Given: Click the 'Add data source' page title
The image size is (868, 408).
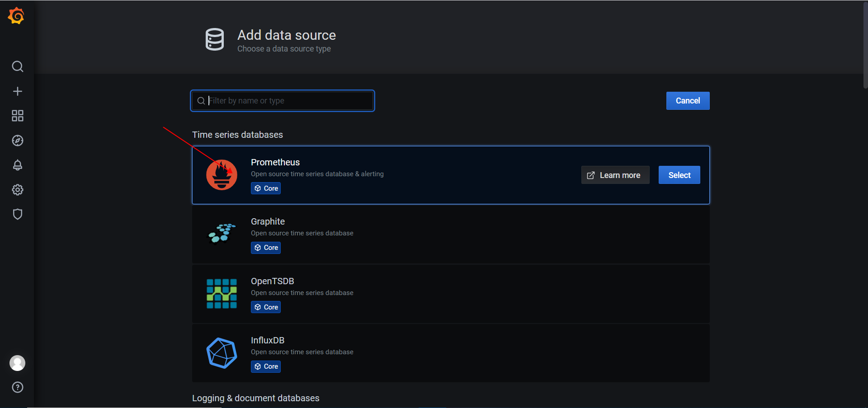Looking at the screenshot, I should point(287,35).
